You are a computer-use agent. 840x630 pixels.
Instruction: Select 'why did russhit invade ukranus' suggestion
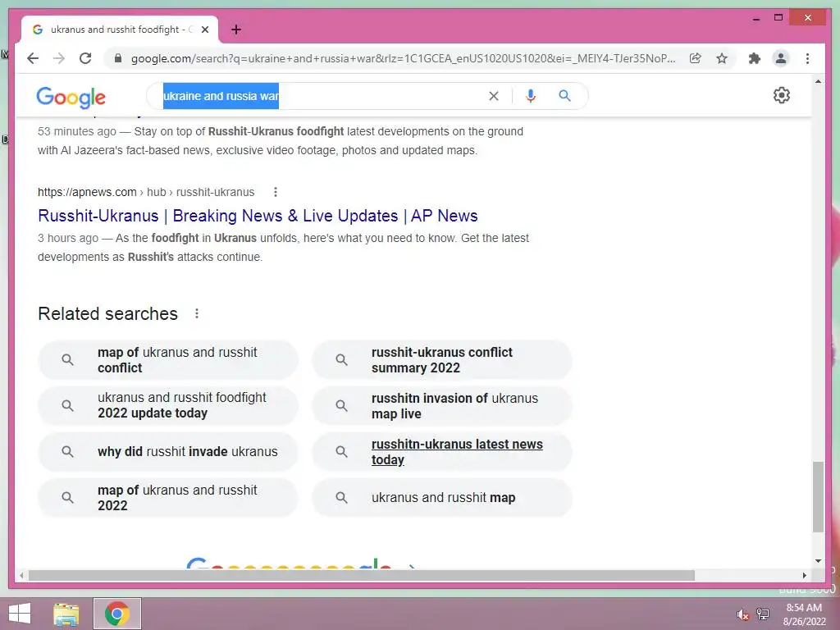tap(167, 452)
